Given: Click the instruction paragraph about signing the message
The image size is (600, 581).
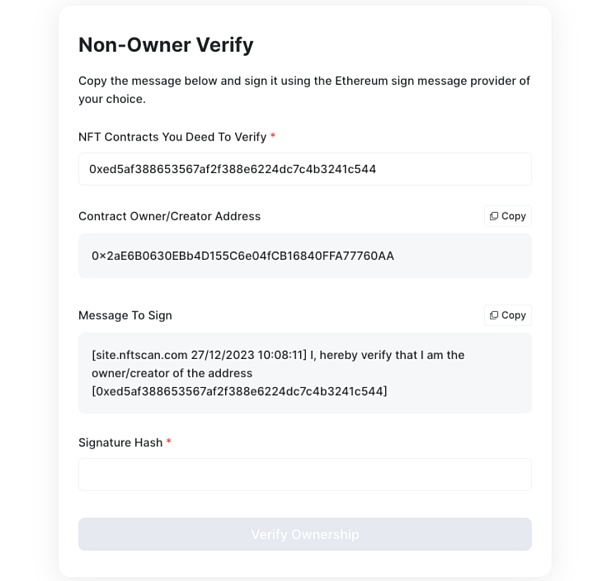Looking at the screenshot, I should [304, 89].
